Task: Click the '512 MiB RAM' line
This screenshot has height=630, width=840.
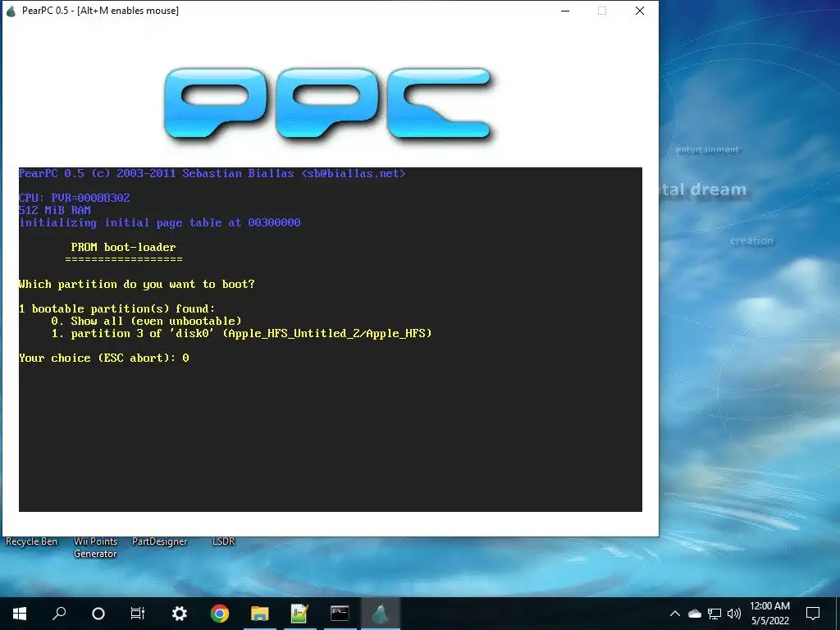Action: [x=55, y=210]
